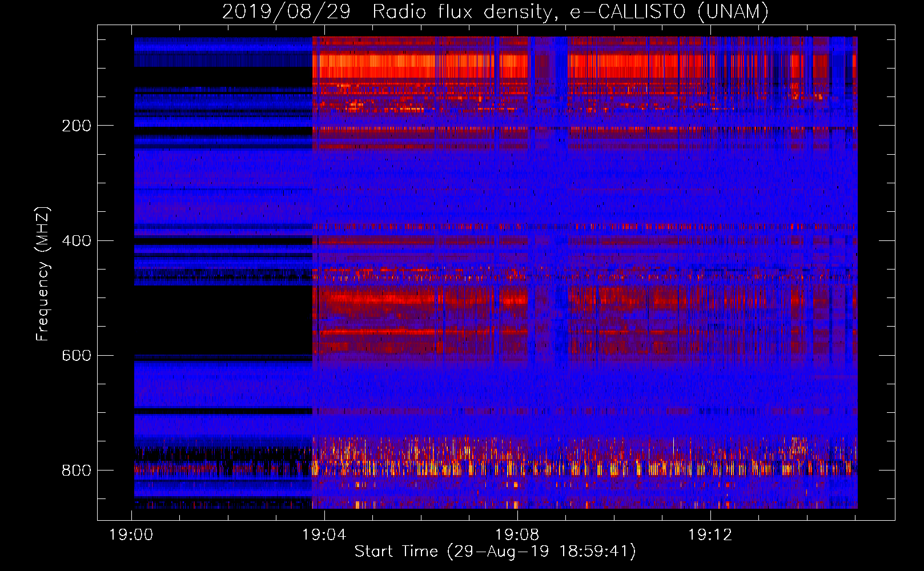This screenshot has height=571, width=924.
Task: Click the plot title '2019/08/29 Radio flux density, e-CALLISTO (UNAM)'
Action: 495,11
